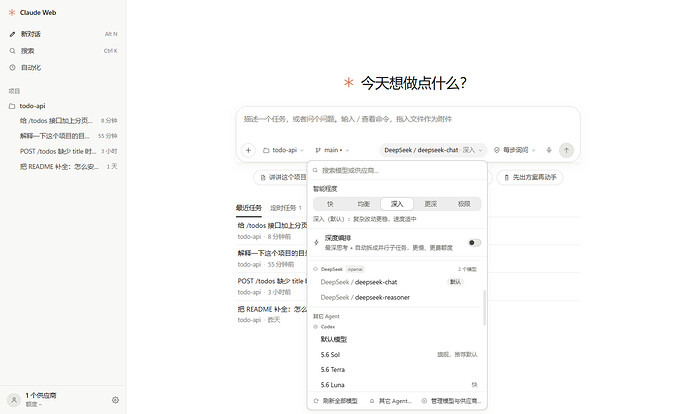Image resolution: width=690 pixels, height=414 pixels.
Task: Select model DeepSeek / deepseek-chat in list
Action: point(395,282)
